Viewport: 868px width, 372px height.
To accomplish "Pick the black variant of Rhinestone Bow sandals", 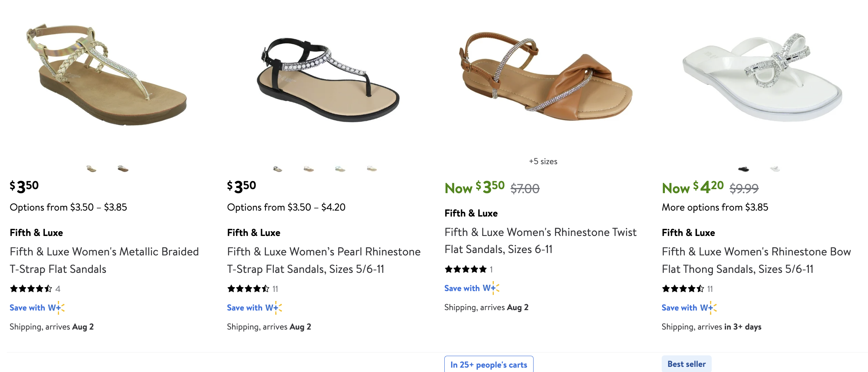I will coord(743,169).
